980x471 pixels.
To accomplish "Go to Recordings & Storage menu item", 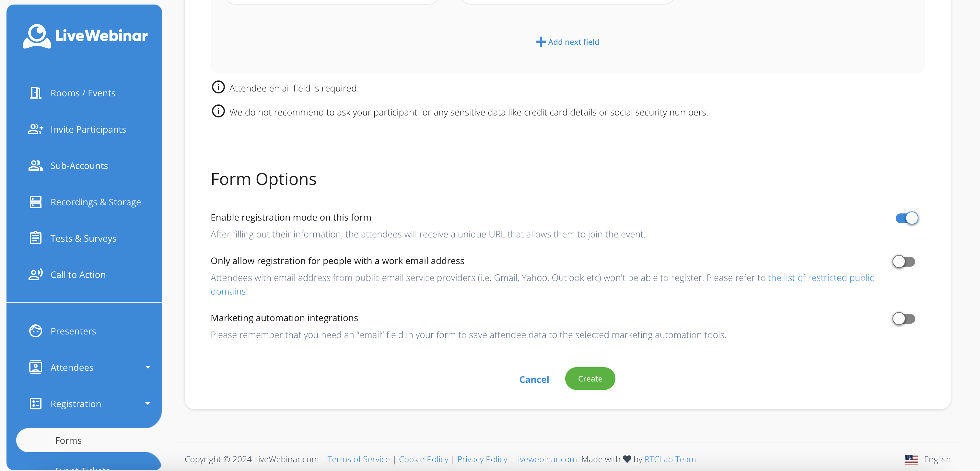I will pyautogui.click(x=96, y=202).
